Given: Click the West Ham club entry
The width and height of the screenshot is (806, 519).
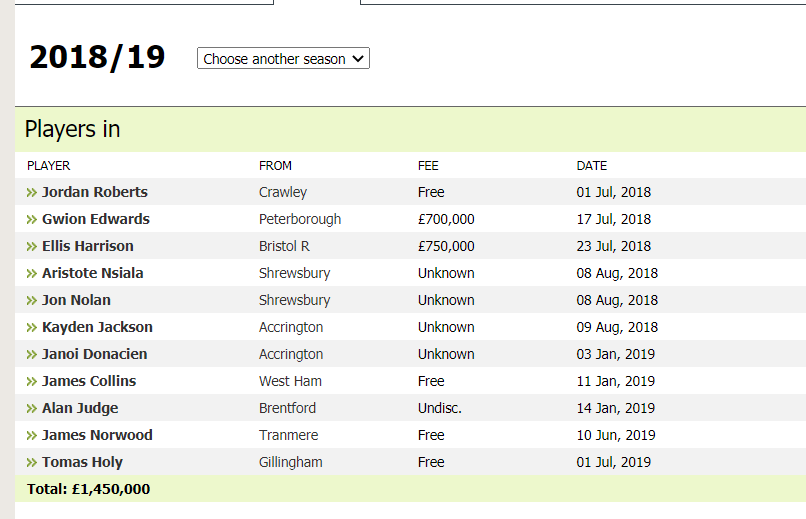Looking at the screenshot, I should (290, 381).
